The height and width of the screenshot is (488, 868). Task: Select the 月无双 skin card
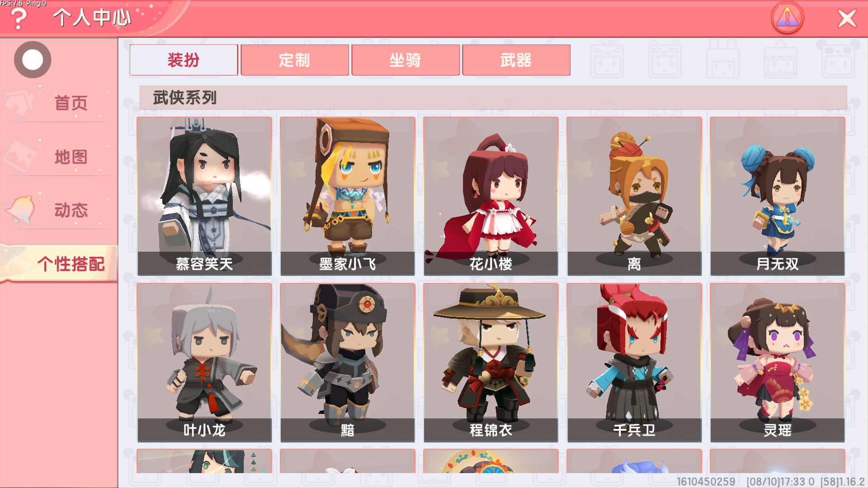click(778, 196)
